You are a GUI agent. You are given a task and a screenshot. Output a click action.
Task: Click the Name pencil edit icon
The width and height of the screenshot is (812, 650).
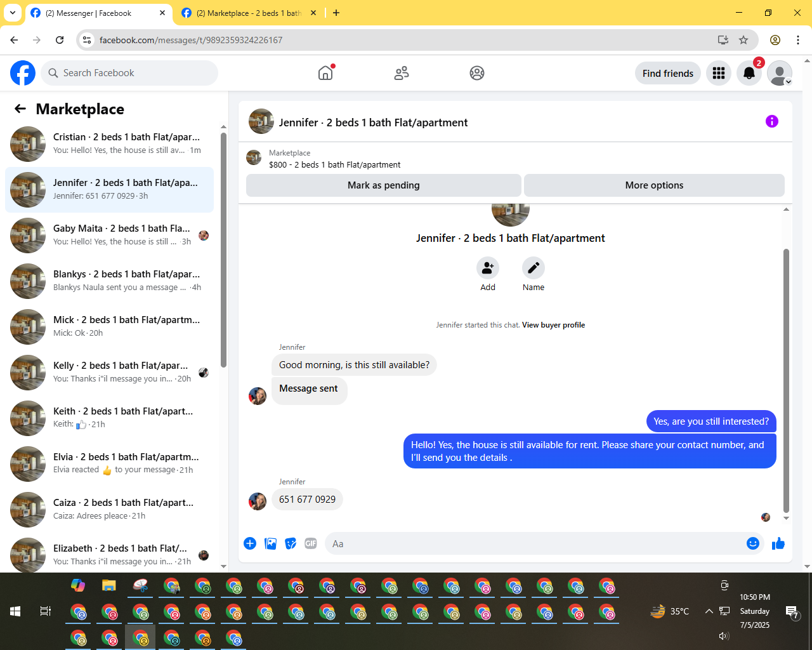tap(534, 268)
